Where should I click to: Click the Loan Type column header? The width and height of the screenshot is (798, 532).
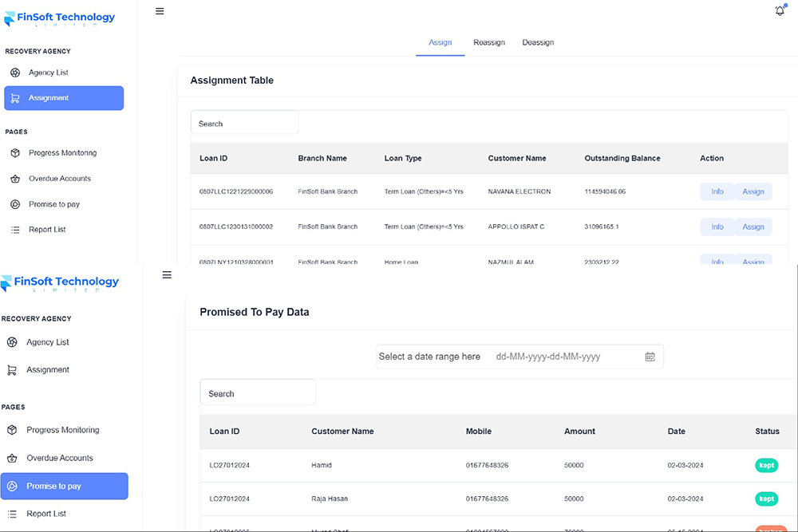[403, 158]
